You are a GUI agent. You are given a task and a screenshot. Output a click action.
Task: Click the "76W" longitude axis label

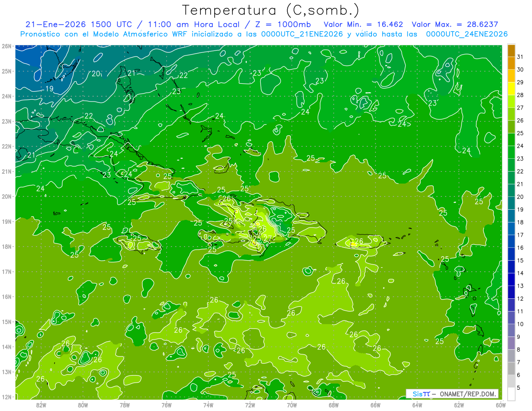(166, 405)
